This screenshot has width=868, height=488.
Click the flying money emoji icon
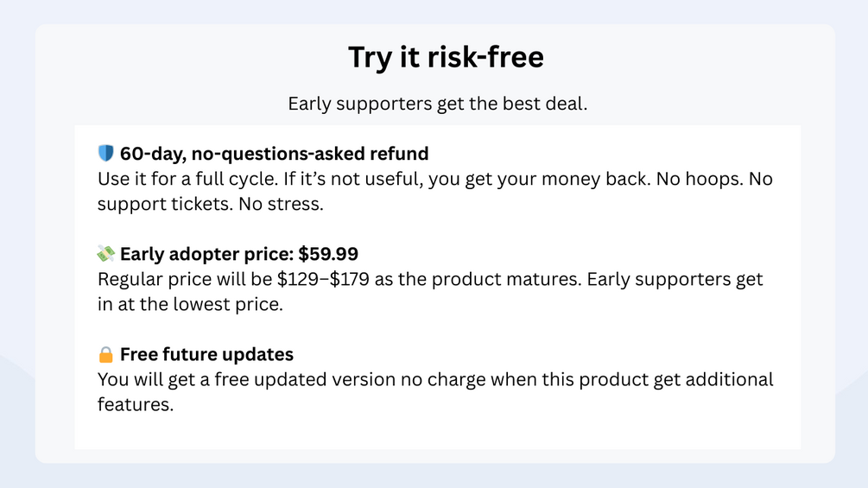pos(106,254)
